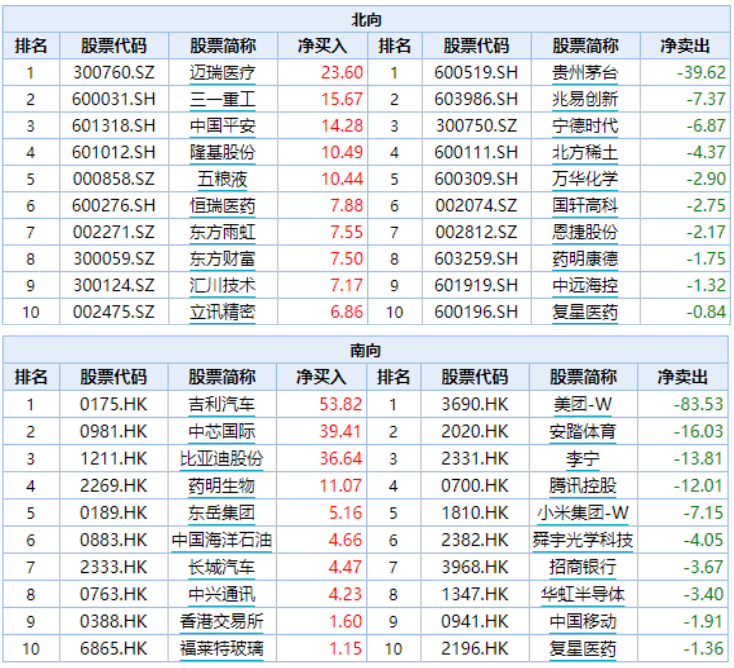Screen dimensions: 734x668
Task: Select stock code 300750.SZ
Action: click(476, 126)
